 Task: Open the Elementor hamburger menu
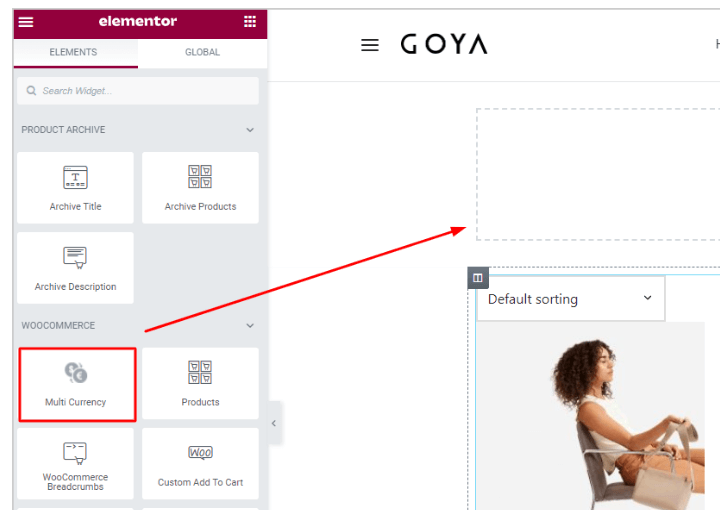(26, 22)
